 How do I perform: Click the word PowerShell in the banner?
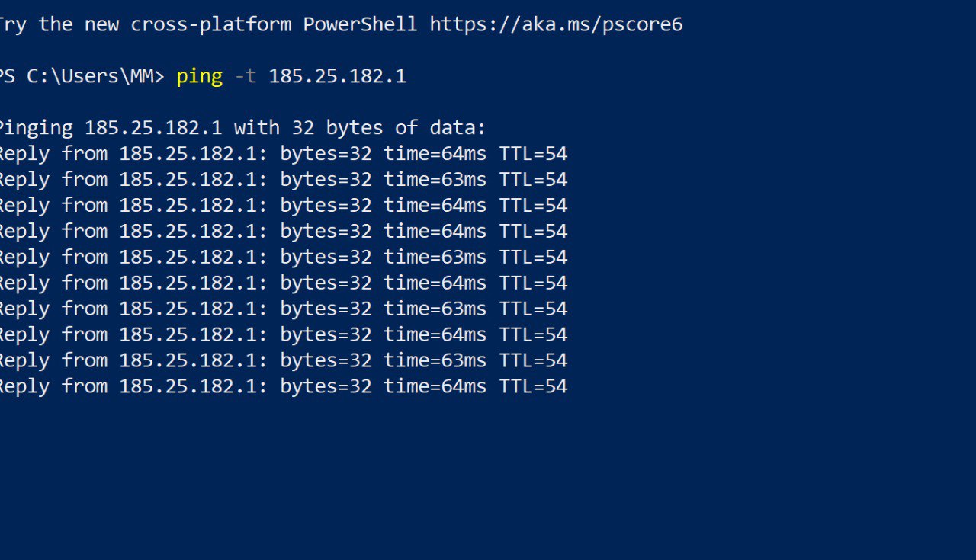tap(360, 24)
